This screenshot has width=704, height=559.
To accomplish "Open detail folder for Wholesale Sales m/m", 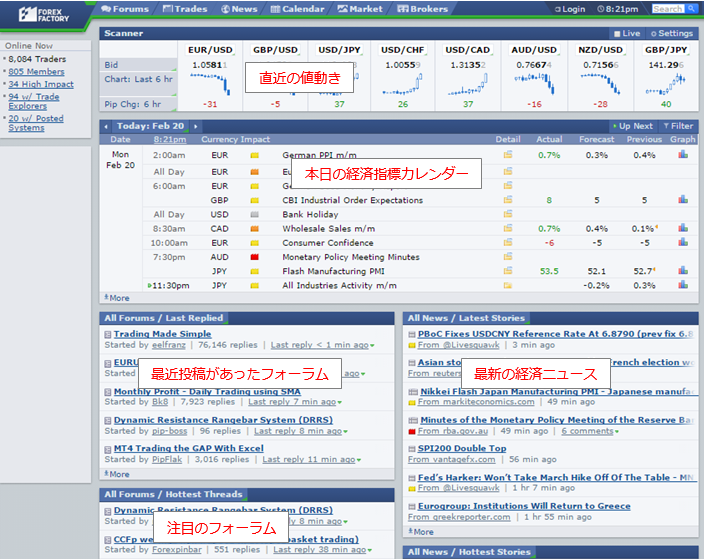I will (x=508, y=229).
